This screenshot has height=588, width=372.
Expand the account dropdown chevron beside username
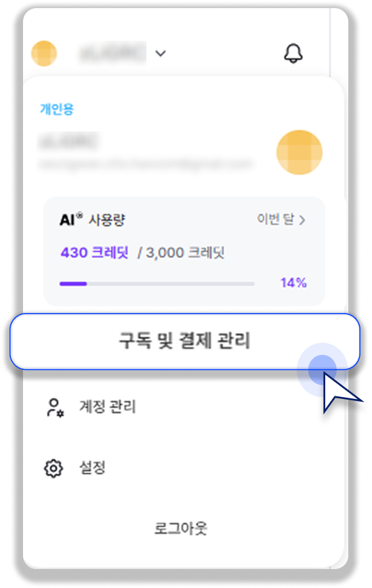[x=161, y=54]
